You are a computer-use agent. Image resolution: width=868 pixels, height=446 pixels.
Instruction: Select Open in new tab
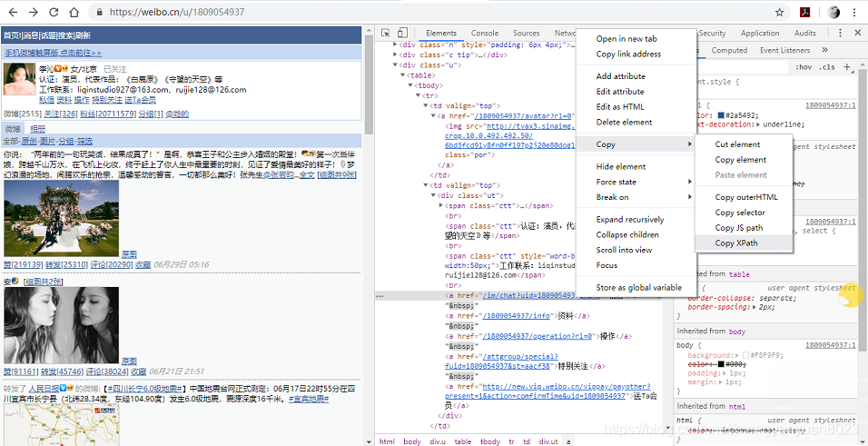[x=636, y=39]
